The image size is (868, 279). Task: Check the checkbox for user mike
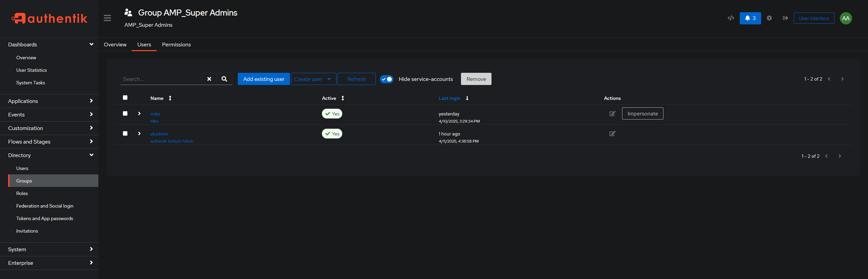point(125,113)
